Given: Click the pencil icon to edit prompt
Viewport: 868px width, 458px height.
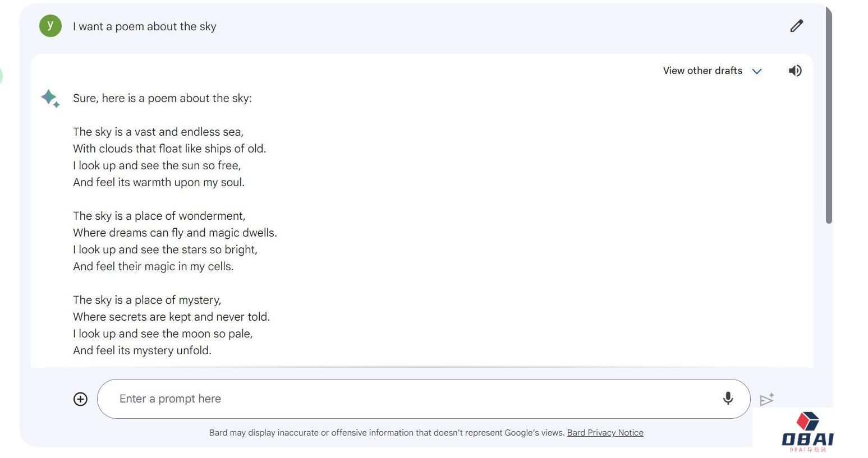Looking at the screenshot, I should pyautogui.click(x=796, y=26).
